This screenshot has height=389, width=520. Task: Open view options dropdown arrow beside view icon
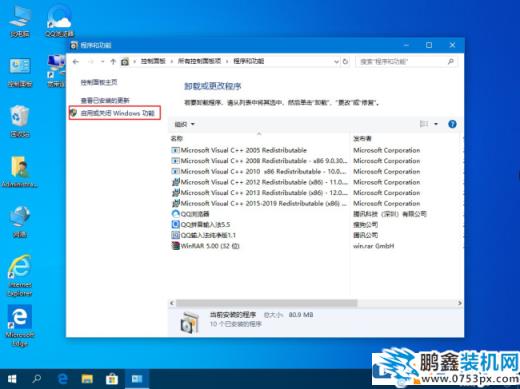[436, 124]
